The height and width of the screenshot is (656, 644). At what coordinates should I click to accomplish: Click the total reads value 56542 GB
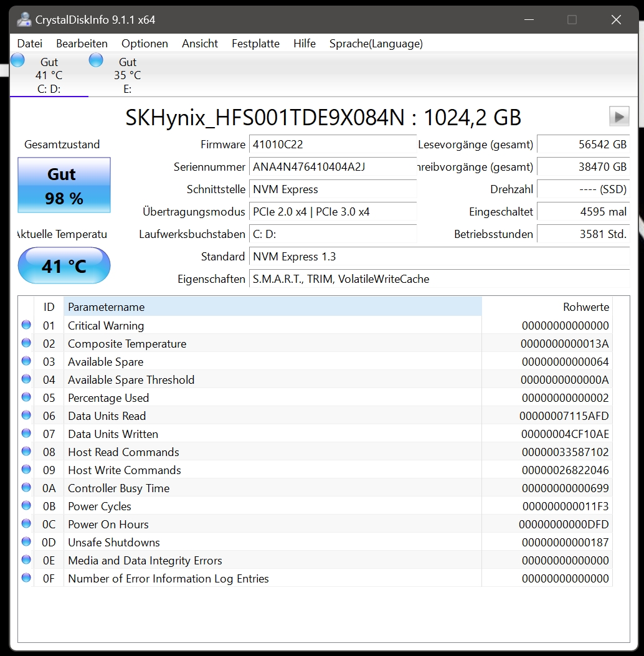(x=584, y=145)
